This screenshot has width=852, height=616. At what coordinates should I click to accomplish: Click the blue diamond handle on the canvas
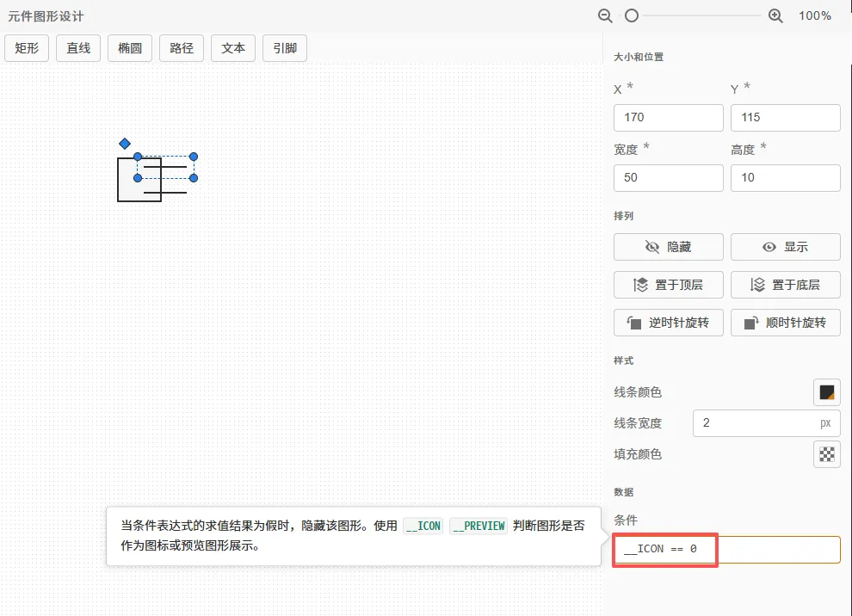125,144
